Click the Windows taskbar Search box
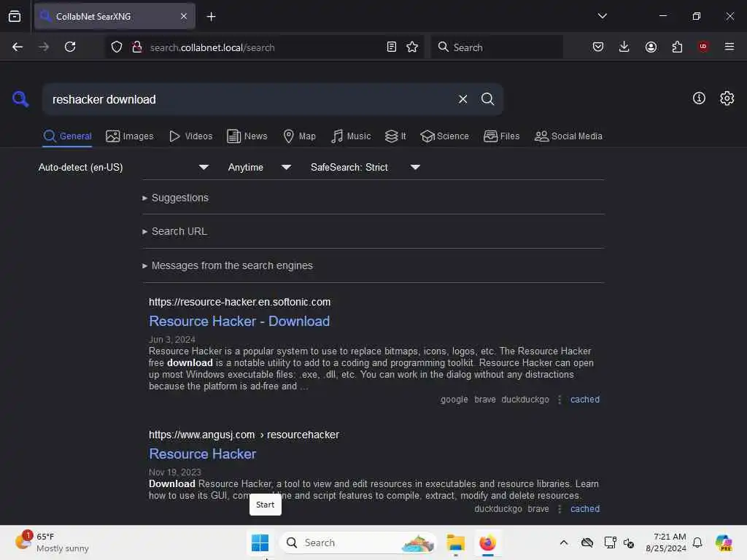Screen dimensions: 747x560 358,542
